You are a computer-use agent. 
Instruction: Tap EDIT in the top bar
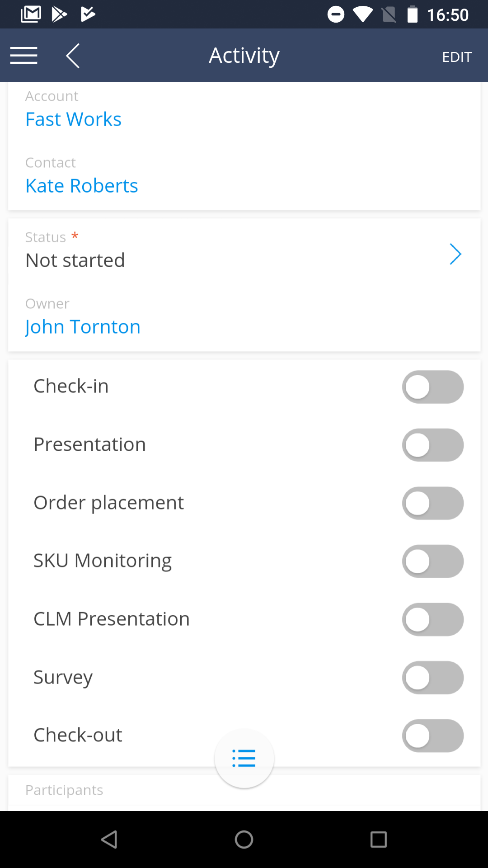click(x=456, y=57)
